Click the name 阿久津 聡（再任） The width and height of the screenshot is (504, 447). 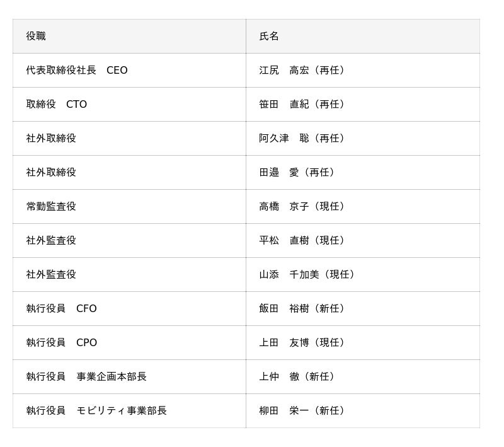click(x=304, y=138)
